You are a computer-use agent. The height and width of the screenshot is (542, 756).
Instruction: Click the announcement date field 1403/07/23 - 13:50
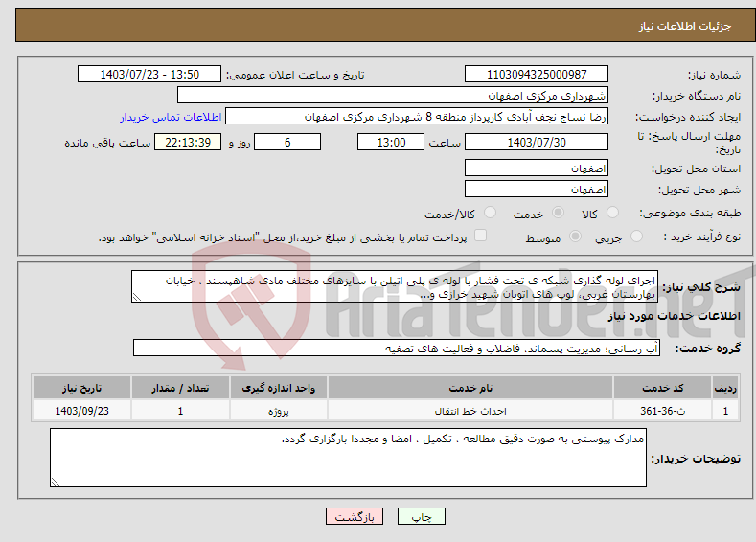(149, 74)
